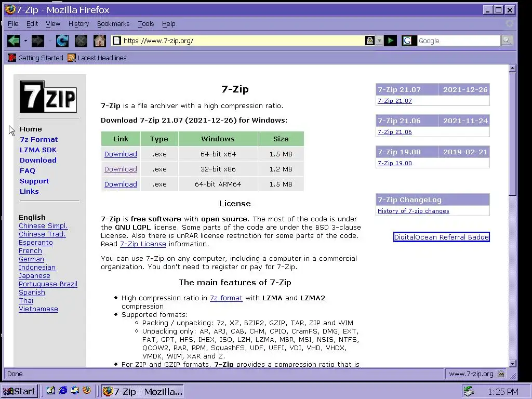Switch language to Japanese

click(x=34, y=276)
